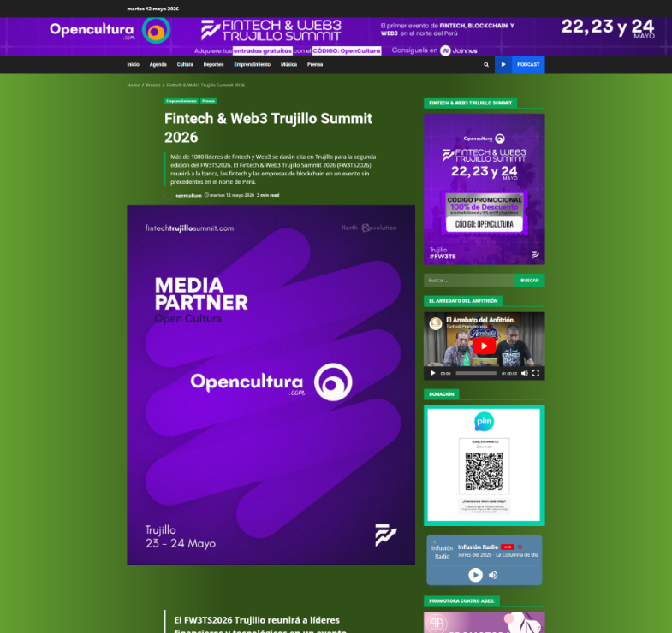
Task: Click the 3 min read label
Action: [x=268, y=195]
